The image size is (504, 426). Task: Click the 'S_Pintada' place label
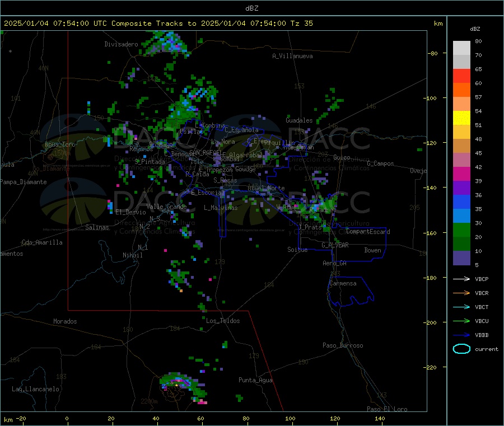point(150,162)
